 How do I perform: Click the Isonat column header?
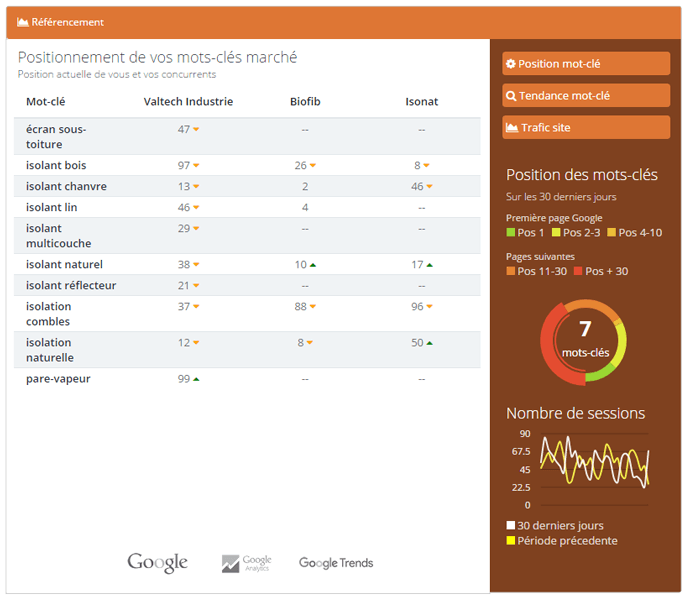pos(422,102)
